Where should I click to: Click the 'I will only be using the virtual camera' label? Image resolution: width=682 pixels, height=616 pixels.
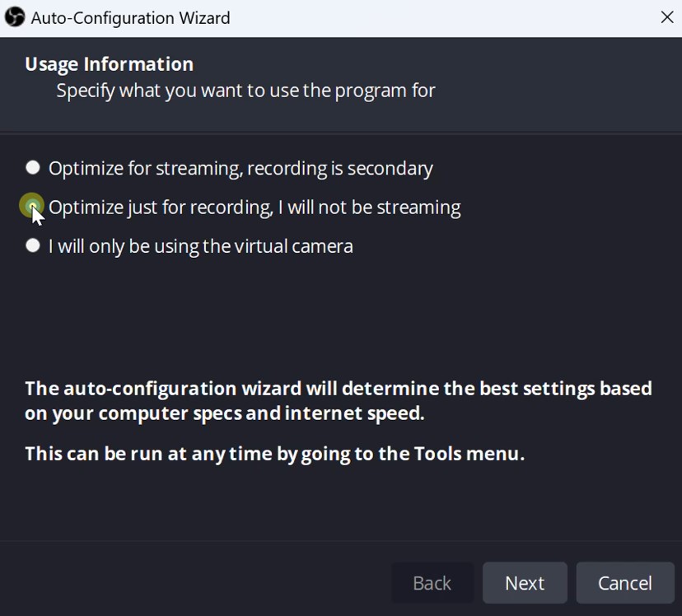tap(200, 246)
